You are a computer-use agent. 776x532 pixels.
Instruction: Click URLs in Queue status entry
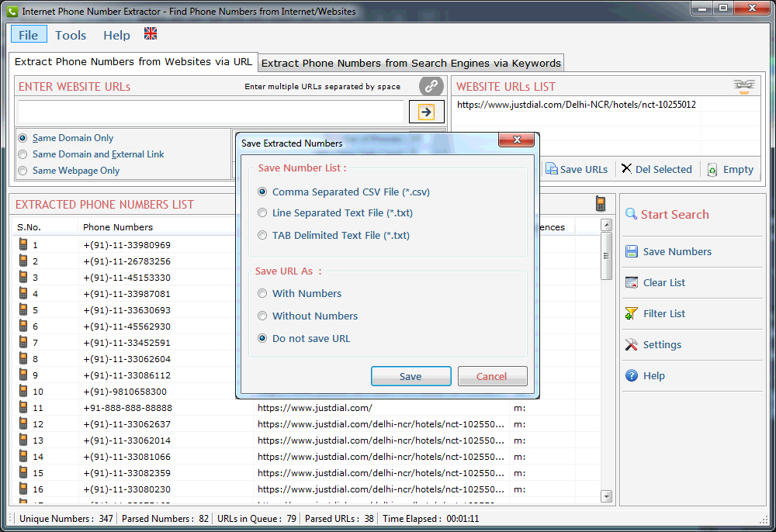click(x=256, y=519)
